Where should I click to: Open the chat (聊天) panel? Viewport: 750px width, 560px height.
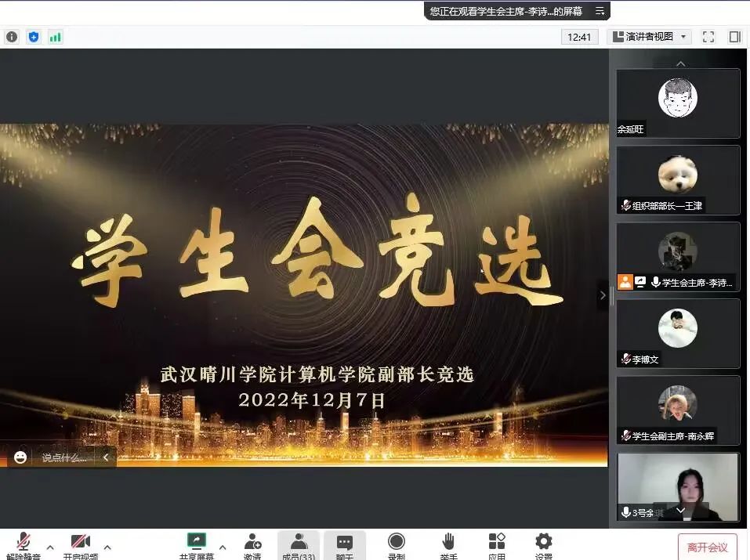point(345,543)
